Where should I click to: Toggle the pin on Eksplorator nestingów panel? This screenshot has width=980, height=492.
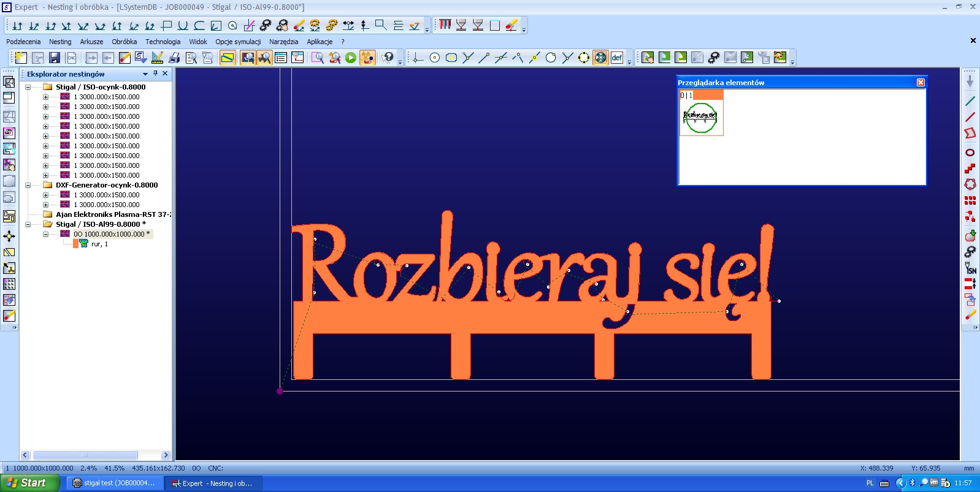point(155,74)
